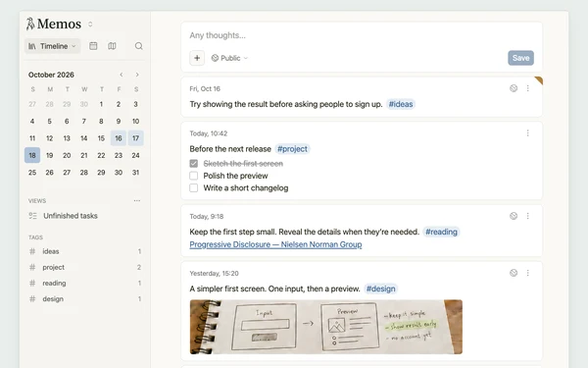
Task: Select October 16 in the calendar
Action: point(119,138)
